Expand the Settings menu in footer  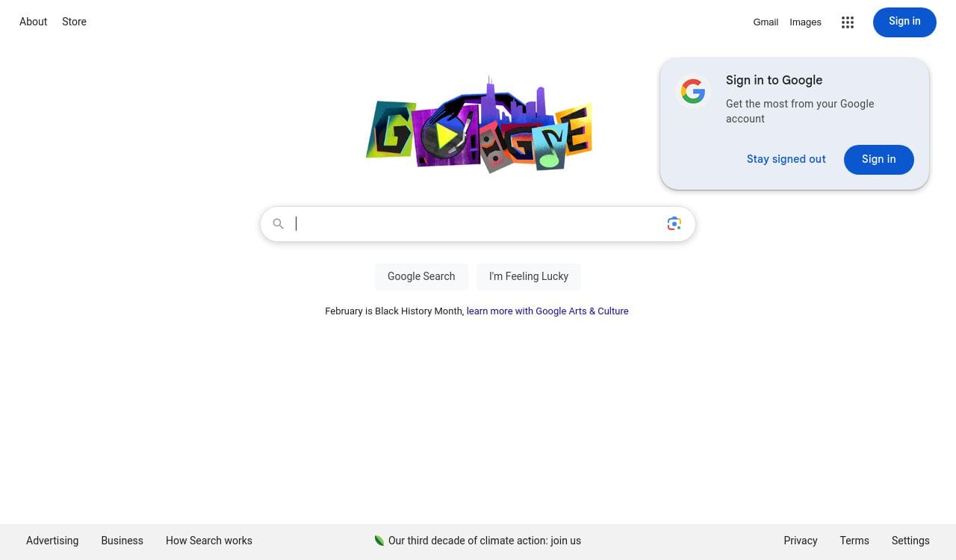(910, 541)
